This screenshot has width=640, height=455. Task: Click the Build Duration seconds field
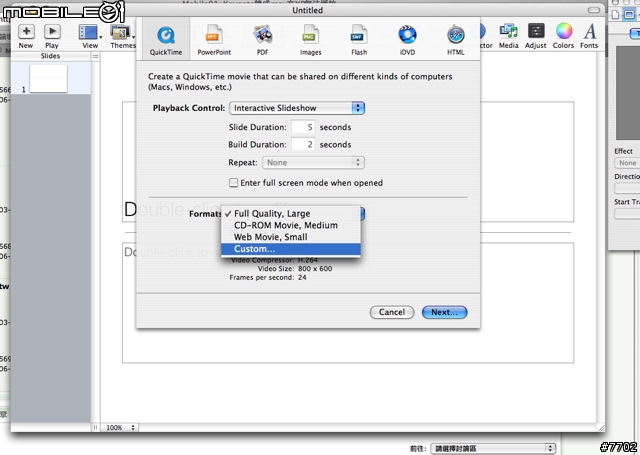point(303,144)
